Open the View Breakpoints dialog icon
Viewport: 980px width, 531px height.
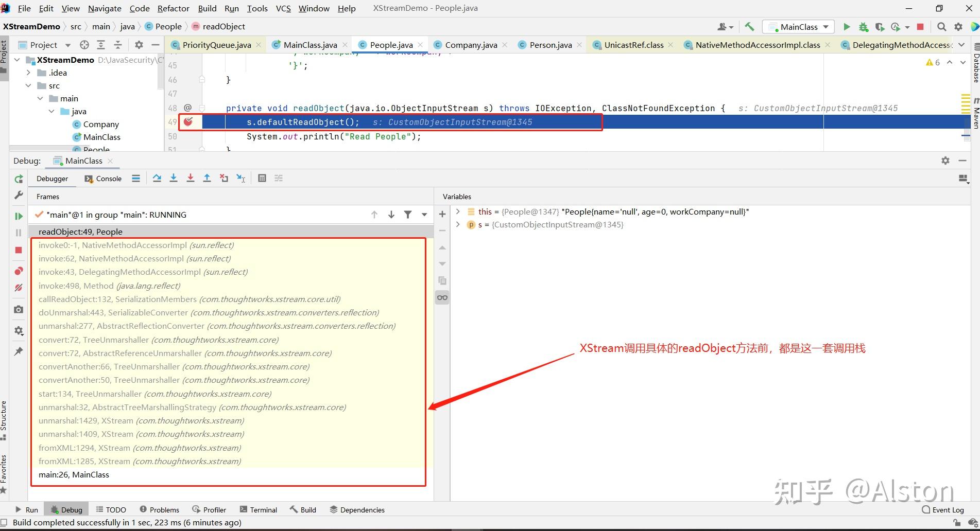click(19, 271)
